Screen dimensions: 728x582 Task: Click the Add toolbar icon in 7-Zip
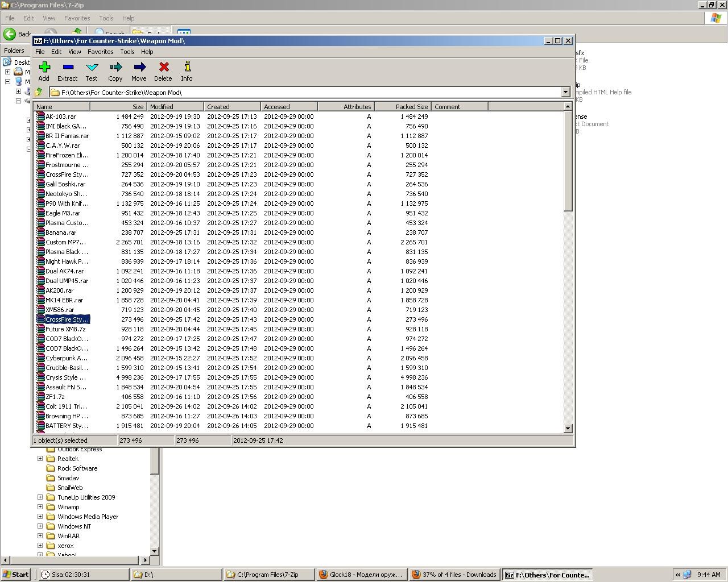tap(44, 67)
